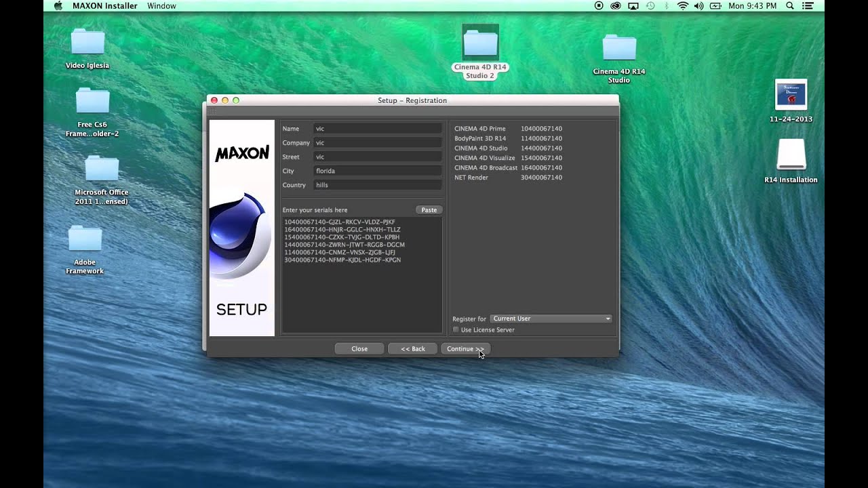Zoom the Setup window with the green button
The image size is (868, 488).
click(x=236, y=100)
